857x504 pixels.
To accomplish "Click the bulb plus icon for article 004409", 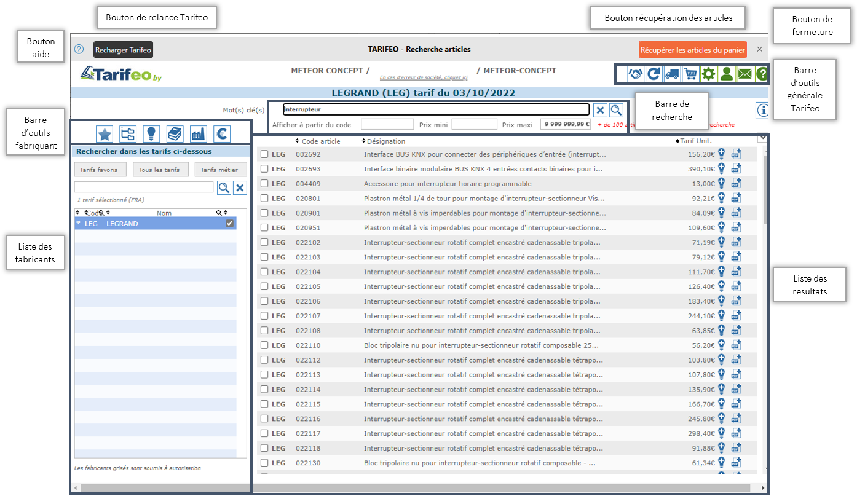I will [x=722, y=183].
